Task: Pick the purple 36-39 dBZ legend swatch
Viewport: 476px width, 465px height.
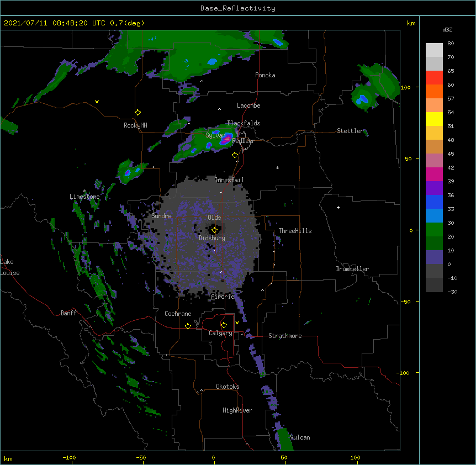Action: pos(434,188)
